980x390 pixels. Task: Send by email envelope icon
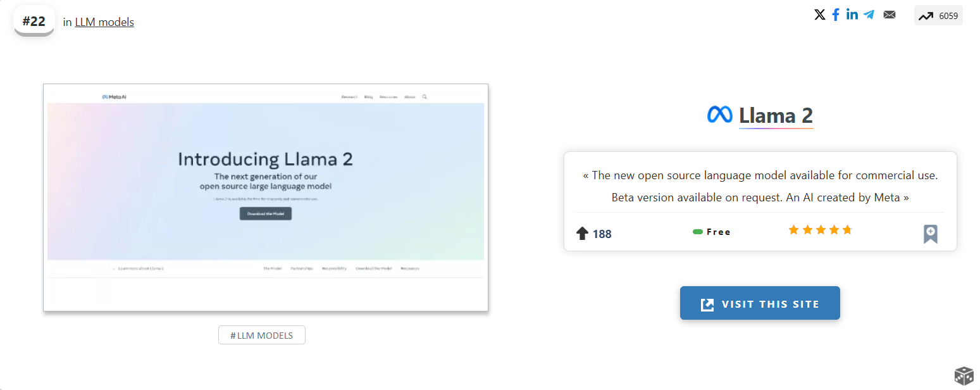tap(890, 15)
